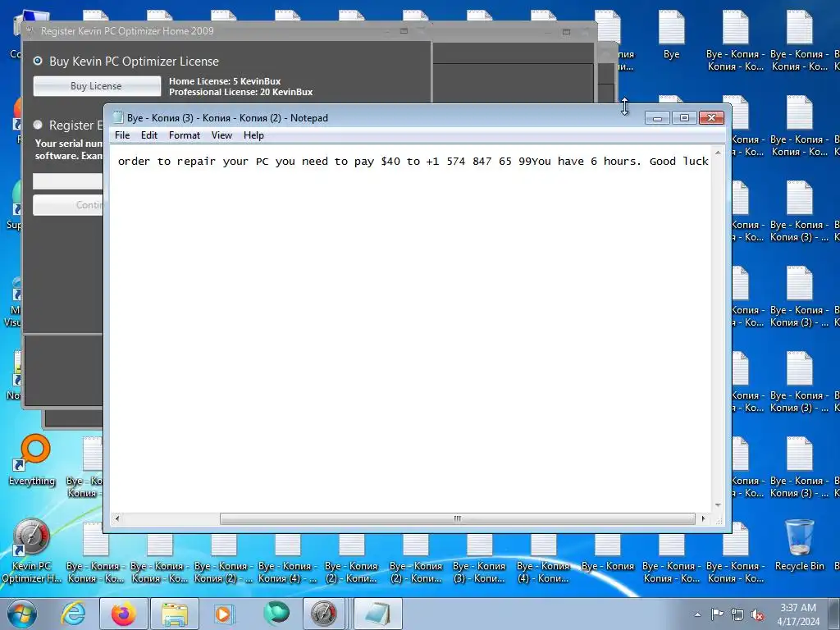Open the Help menu in Notepad

(x=253, y=135)
